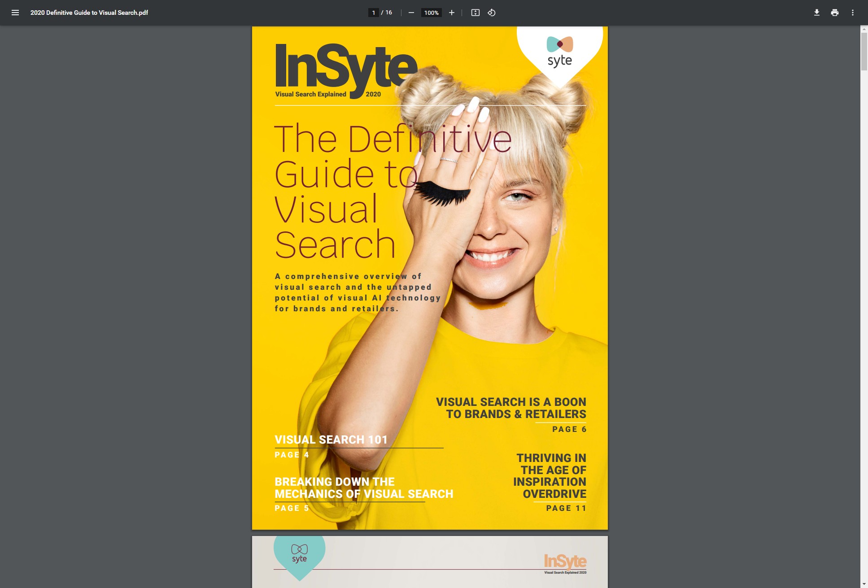Click the teal syte logo on page two
Image resolution: width=868 pixels, height=588 pixels.
(299, 554)
